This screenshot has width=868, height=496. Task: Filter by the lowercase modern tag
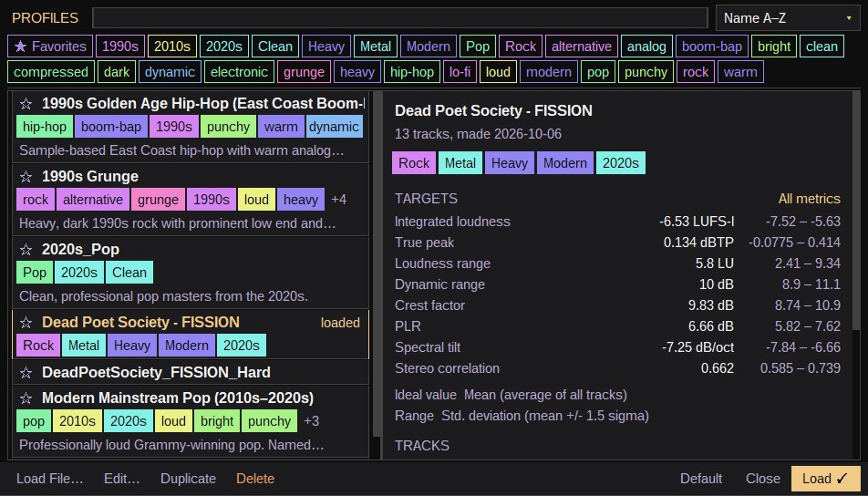(x=549, y=72)
